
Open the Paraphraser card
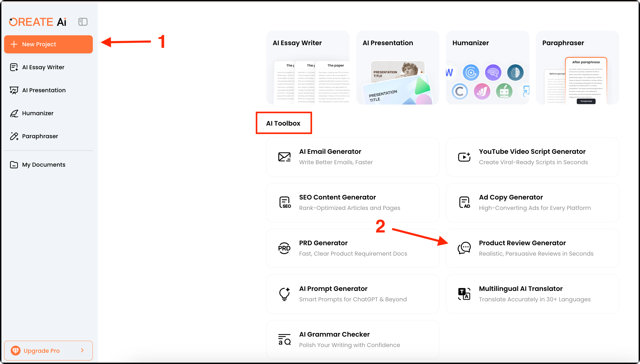[577, 68]
